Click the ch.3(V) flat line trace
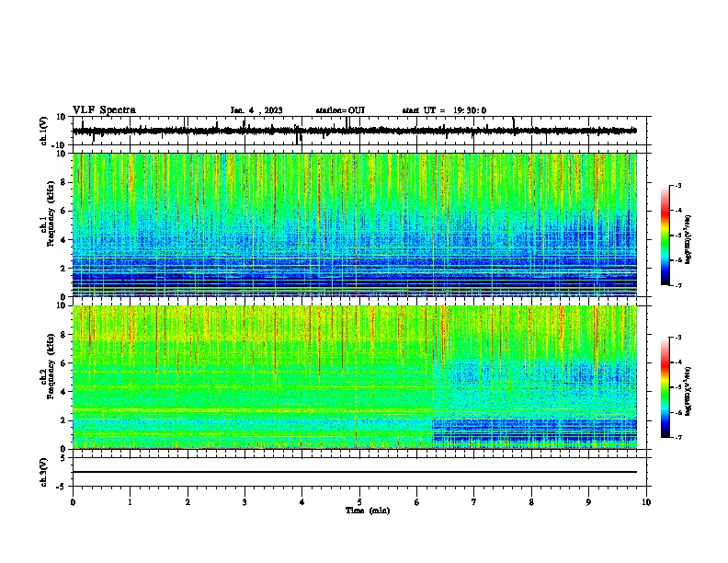Image resolution: width=728 pixels, height=563 pixels. coord(355,472)
